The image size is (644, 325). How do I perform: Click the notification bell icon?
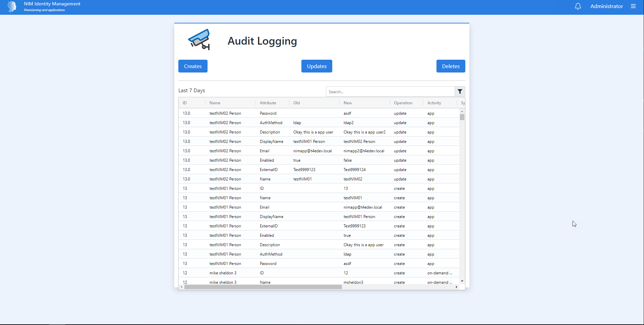pyautogui.click(x=577, y=6)
